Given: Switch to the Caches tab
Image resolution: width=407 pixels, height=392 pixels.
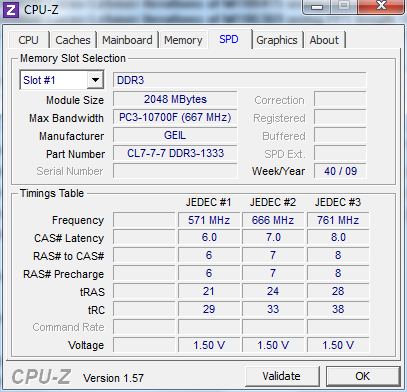Looking at the screenshot, I should click(x=73, y=40).
